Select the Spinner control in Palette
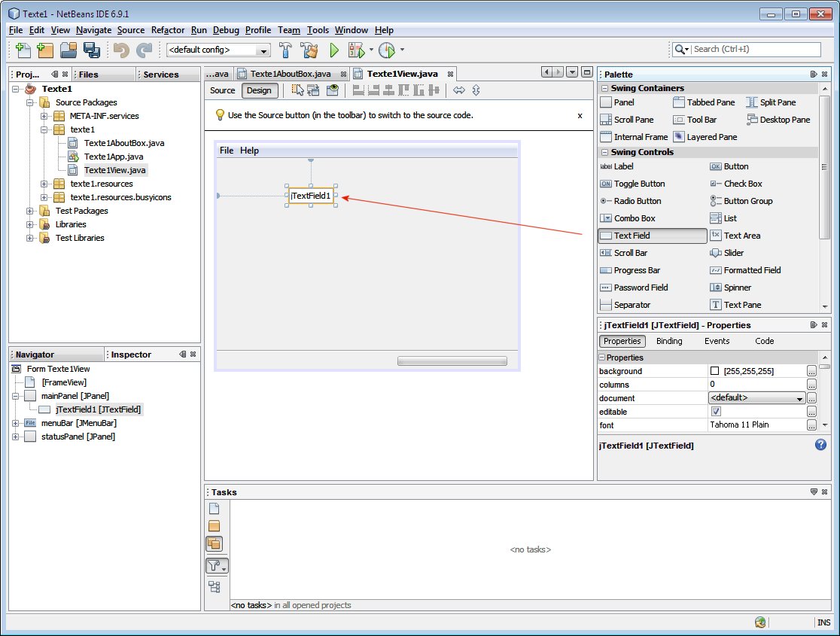Screen dimensions: 840x636 (731, 288)
